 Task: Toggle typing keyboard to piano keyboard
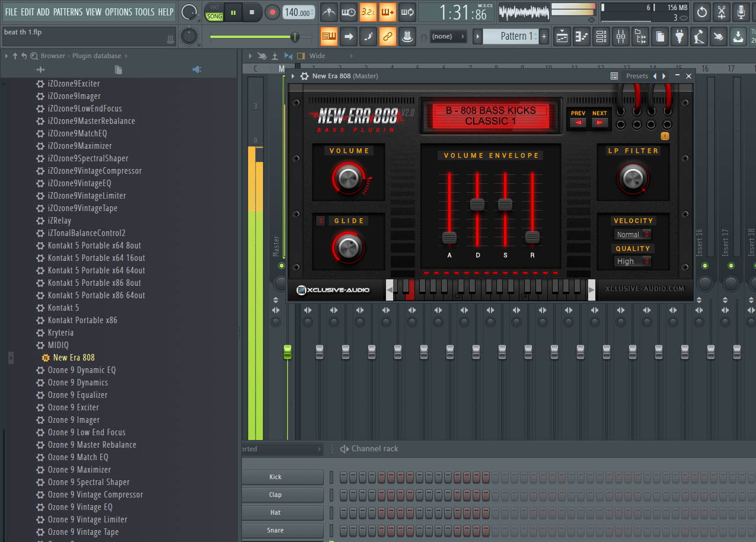tap(329, 37)
